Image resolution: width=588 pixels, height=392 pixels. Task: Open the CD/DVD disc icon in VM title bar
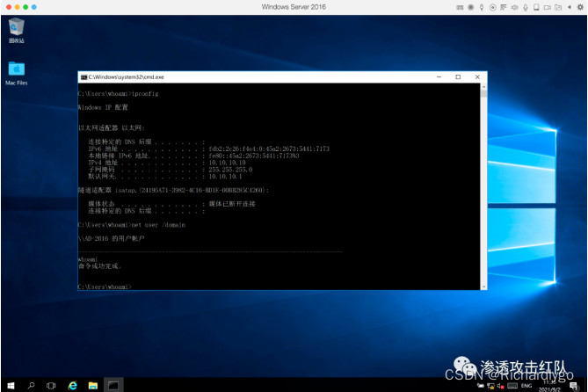coord(493,7)
